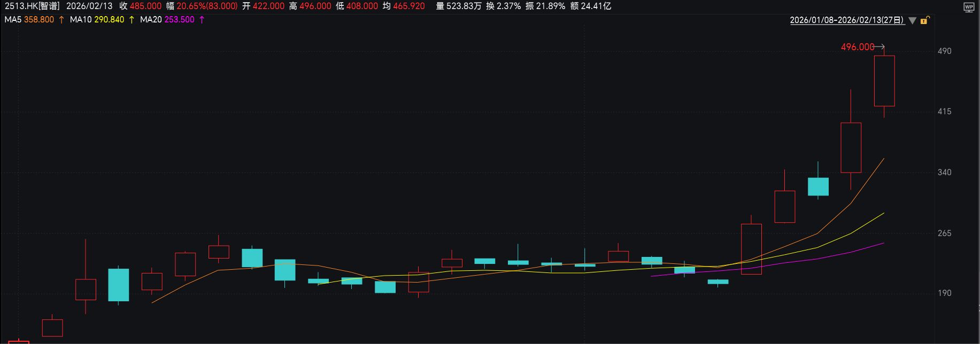Click the yellow MA10 up-arrow icon
The height and width of the screenshot is (344, 980).
click(132, 20)
